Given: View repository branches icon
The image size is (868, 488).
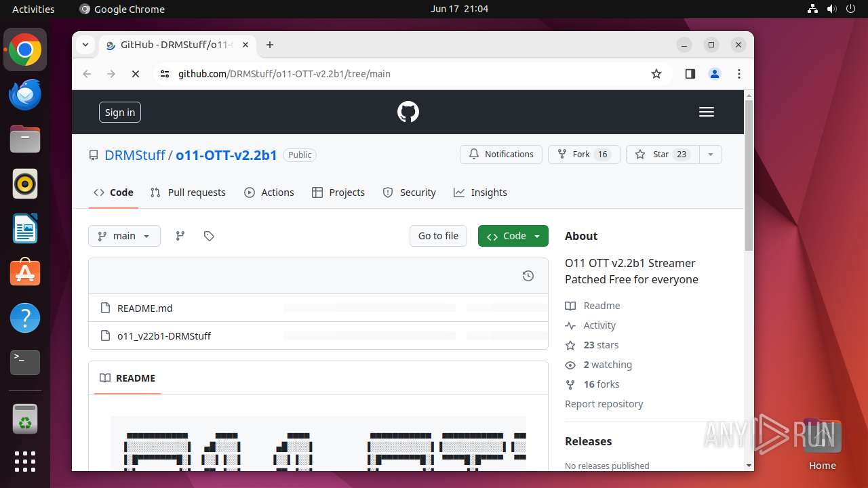Looking at the screenshot, I should (180, 236).
